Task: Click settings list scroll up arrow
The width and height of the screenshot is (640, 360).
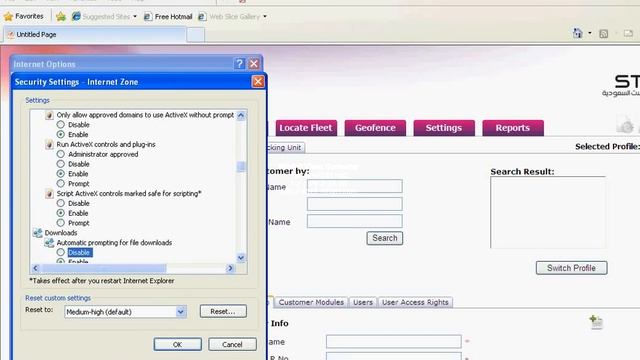Action: [x=241, y=116]
